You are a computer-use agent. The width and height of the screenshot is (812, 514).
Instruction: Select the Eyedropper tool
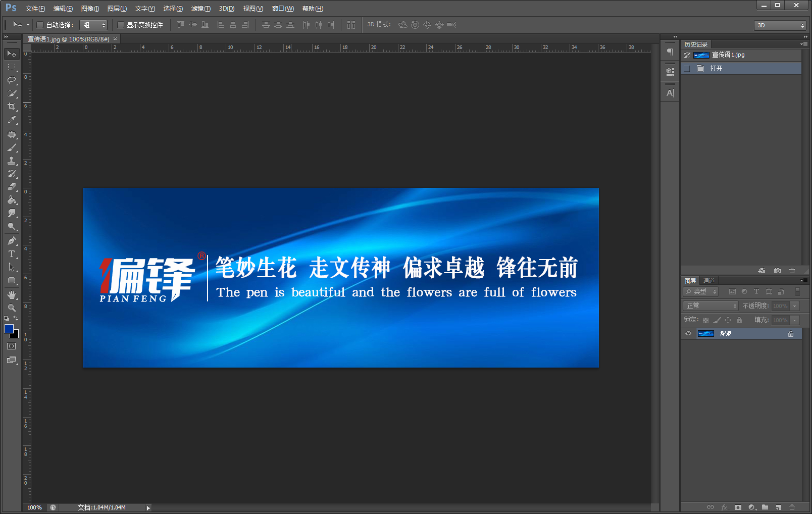click(x=12, y=120)
